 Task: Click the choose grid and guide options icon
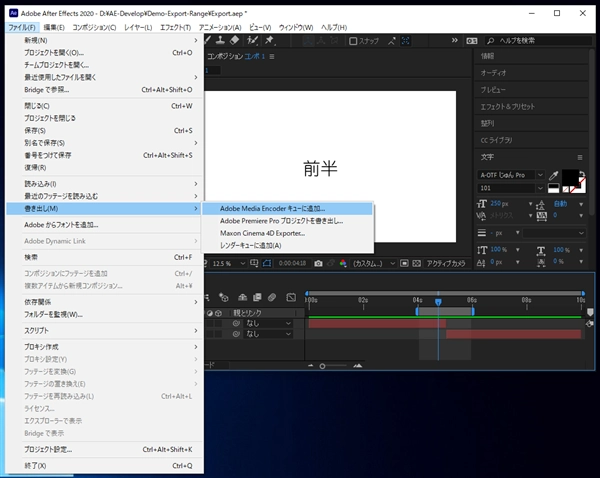click(x=254, y=263)
